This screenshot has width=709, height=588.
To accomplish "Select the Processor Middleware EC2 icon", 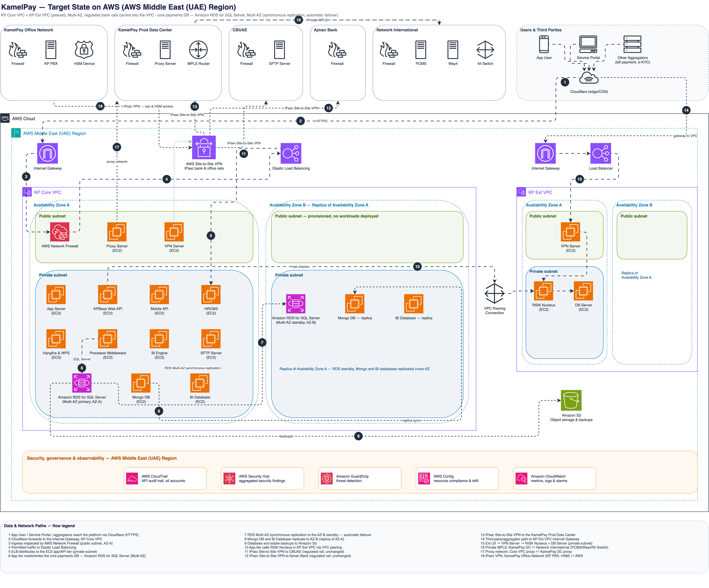I will tap(108, 339).
